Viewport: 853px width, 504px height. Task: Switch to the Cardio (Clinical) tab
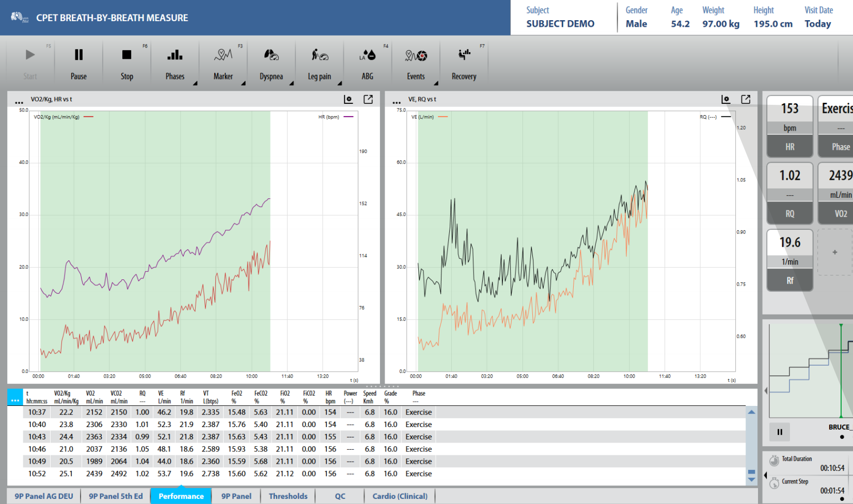(400, 496)
